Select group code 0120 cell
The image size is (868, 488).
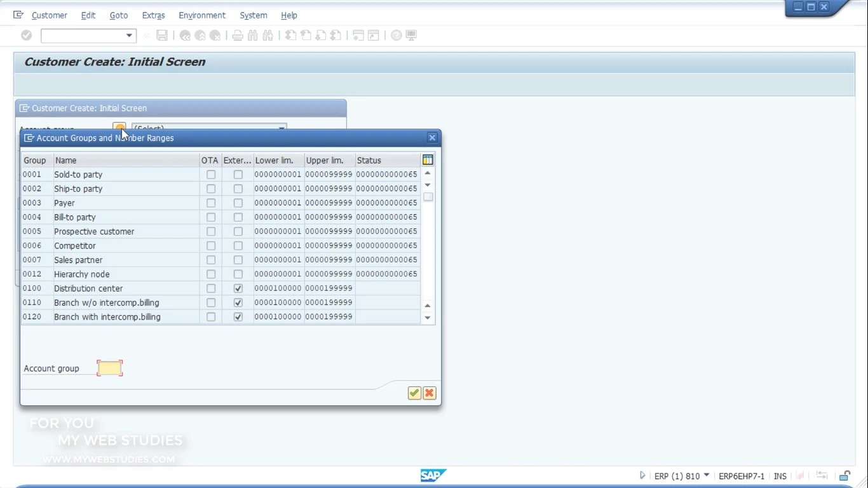click(37, 317)
